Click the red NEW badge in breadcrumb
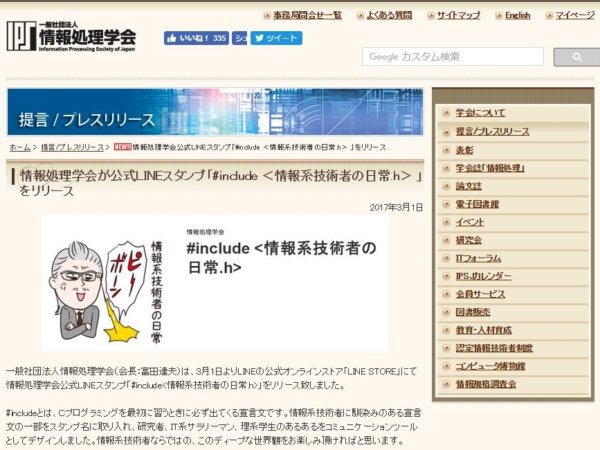The image size is (600, 450). [x=122, y=147]
